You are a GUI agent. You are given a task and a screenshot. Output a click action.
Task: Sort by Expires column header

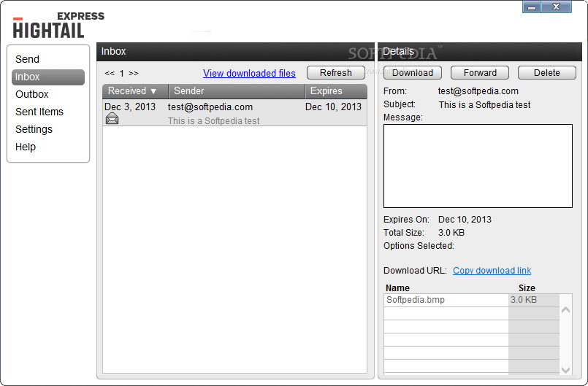336,91
